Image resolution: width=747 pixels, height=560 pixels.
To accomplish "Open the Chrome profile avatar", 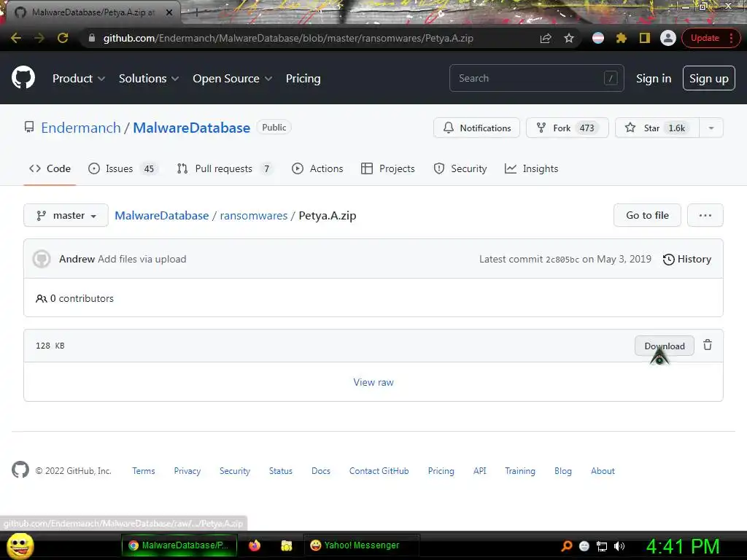I will (668, 38).
